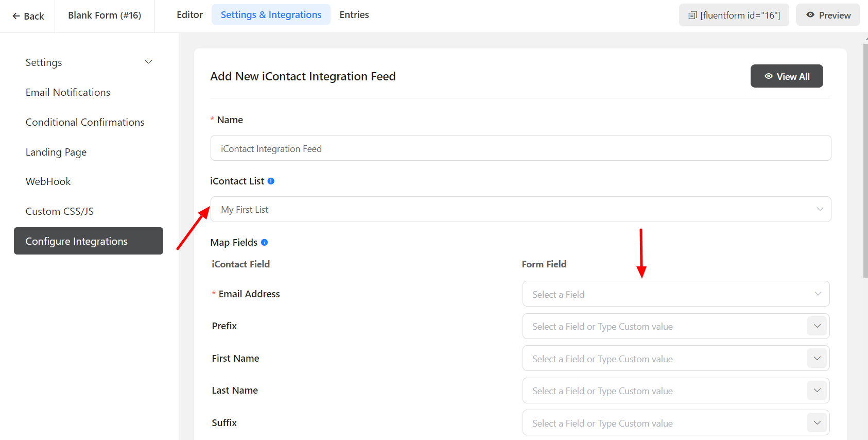Image resolution: width=868 pixels, height=440 pixels.
Task: Open the Prefix field chevron dropdown button
Action: click(817, 326)
